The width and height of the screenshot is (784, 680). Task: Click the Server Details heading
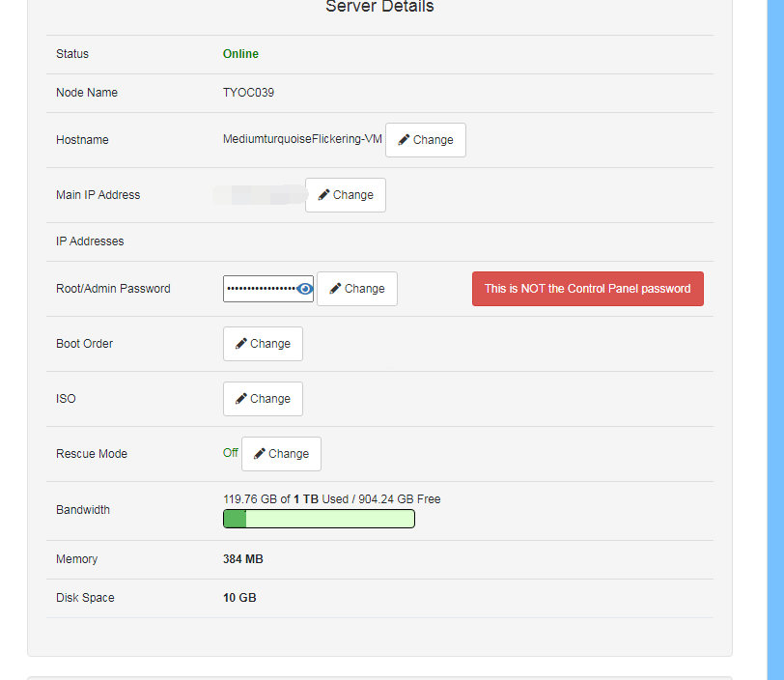(x=379, y=8)
